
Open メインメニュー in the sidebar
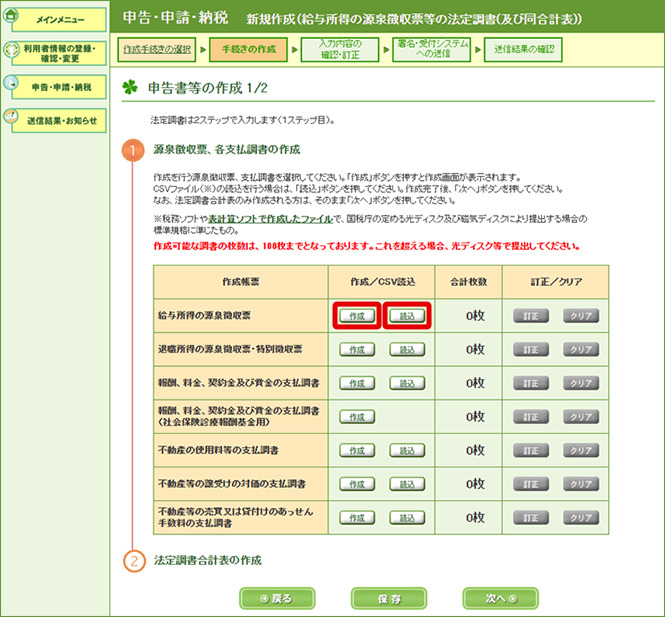pyautogui.click(x=55, y=18)
